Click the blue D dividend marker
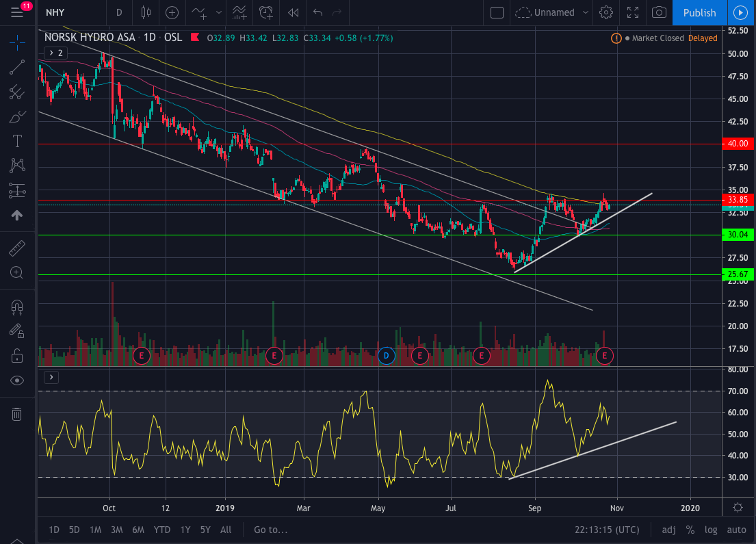The image size is (756, 544). click(x=386, y=356)
